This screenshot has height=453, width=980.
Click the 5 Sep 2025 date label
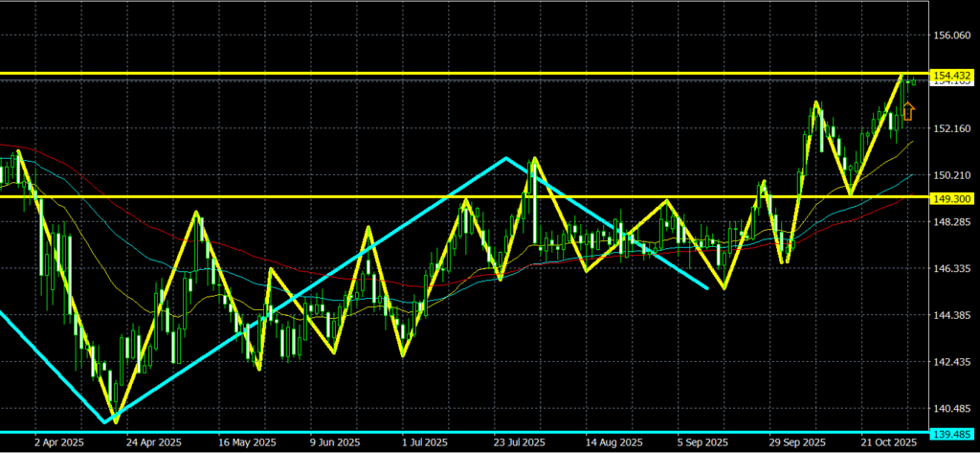pyautogui.click(x=702, y=443)
